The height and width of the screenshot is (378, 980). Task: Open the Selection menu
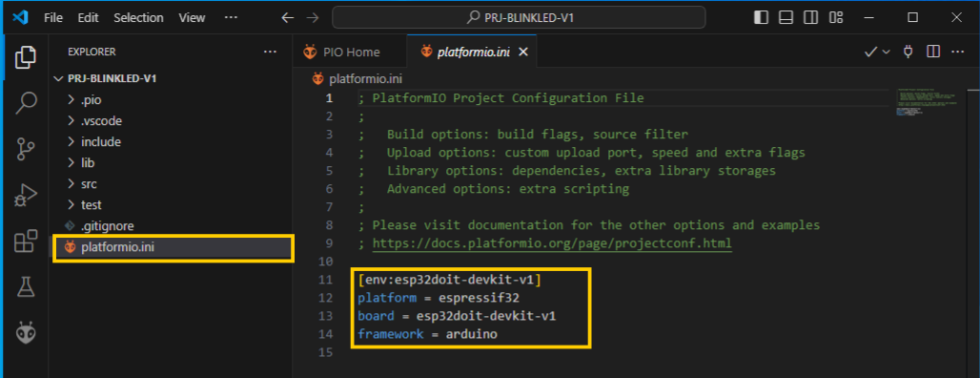point(140,17)
